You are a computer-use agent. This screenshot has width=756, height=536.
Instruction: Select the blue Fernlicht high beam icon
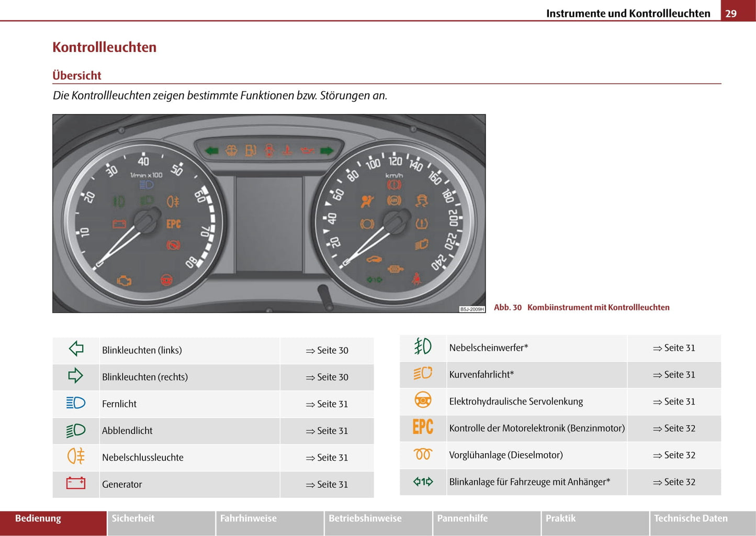pyautogui.click(x=76, y=403)
